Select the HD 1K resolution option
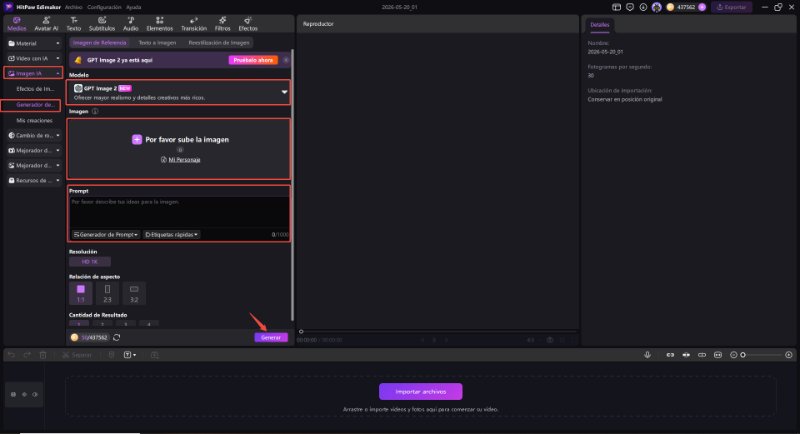Viewport: 800px width, 434px height. pos(90,262)
